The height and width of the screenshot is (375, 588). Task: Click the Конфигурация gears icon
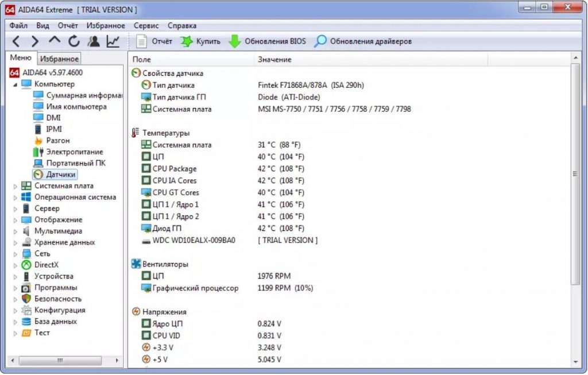coord(26,310)
